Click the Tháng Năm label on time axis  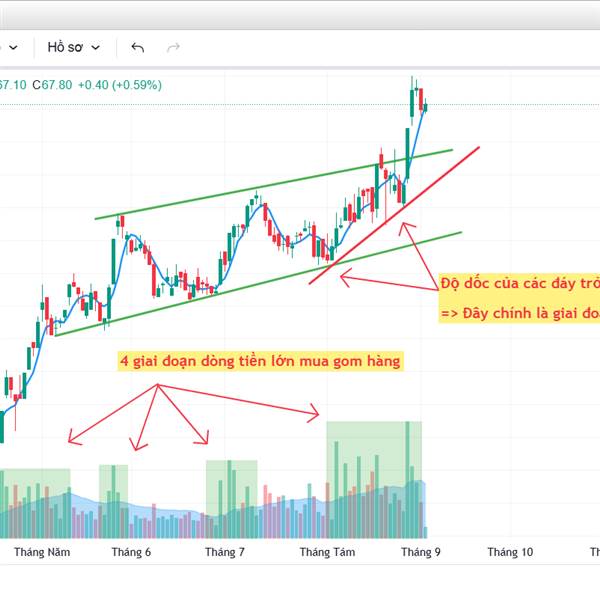click(42, 552)
